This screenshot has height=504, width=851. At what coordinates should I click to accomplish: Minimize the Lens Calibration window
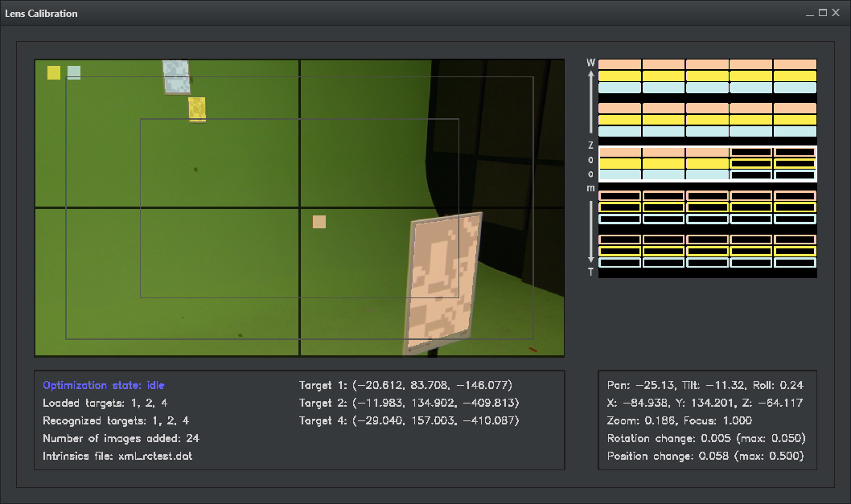809,13
